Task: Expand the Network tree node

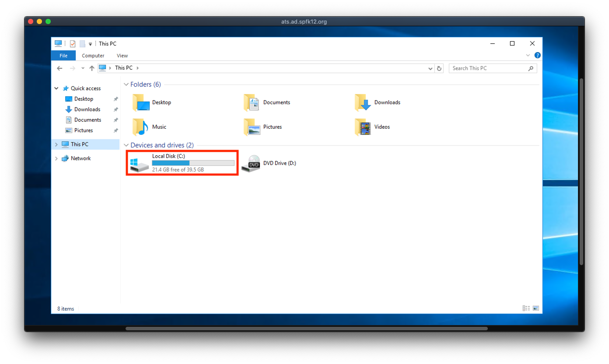Action: [56, 158]
